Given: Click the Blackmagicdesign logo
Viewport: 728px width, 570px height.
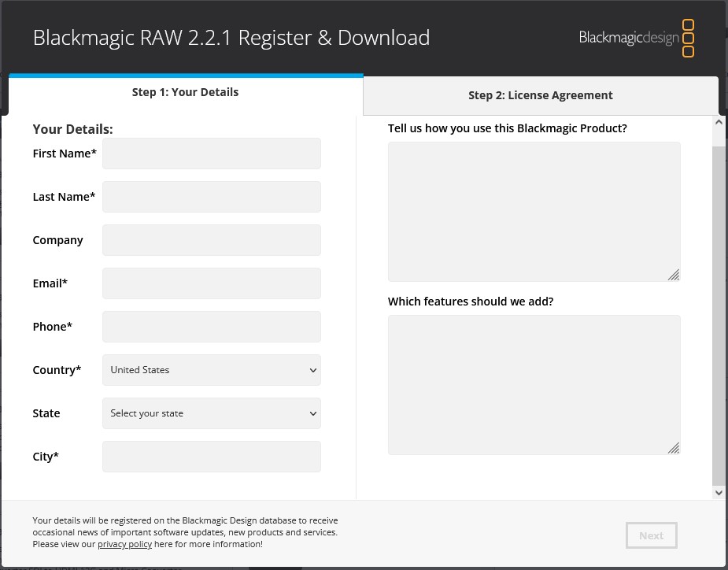Looking at the screenshot, I should 637,38.
